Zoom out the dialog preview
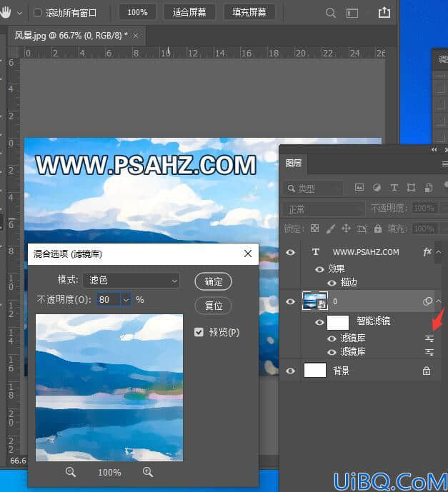448x492 pixels. point(70,472)
